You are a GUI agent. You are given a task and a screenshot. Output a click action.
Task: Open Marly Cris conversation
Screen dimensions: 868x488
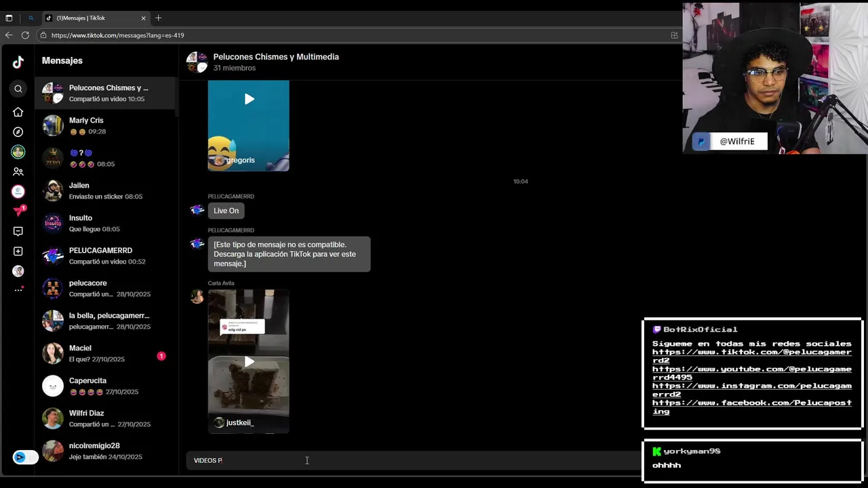click(x=105, y=125)
